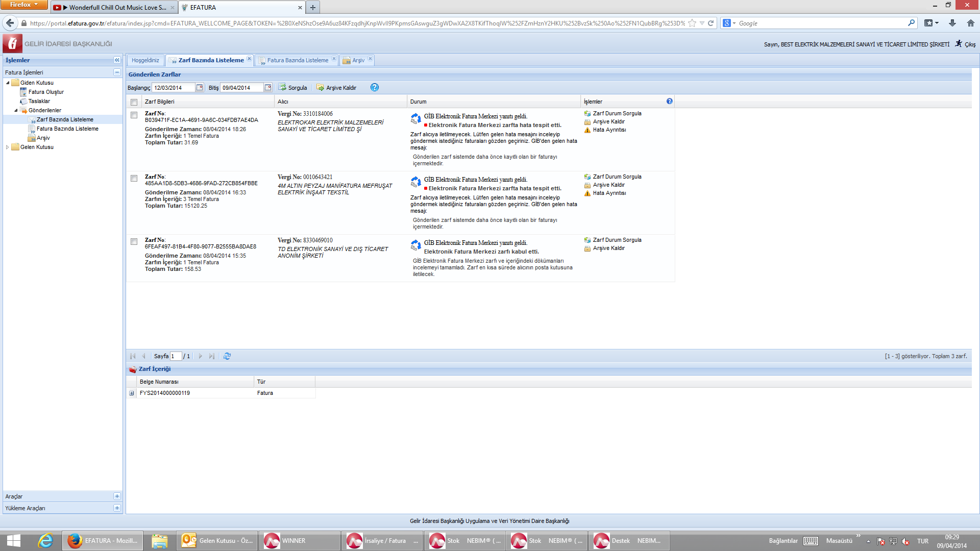Click Zarf Durum Sorgula for third envelope
This screenshot has height=551, width=980.
pyautogui.click(x=617, y=240)
